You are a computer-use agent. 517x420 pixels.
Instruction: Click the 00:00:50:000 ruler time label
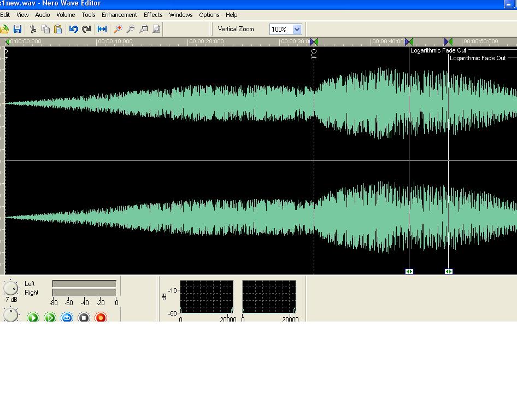480,42
